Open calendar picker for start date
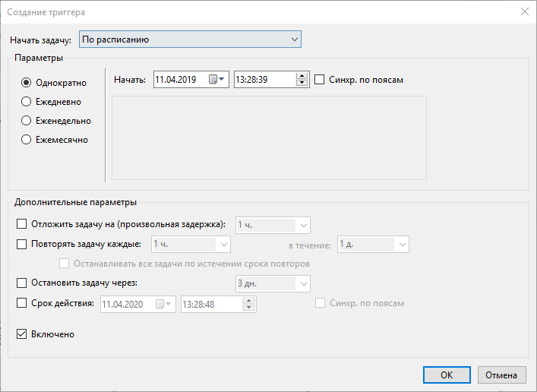This screenshot has height=392, width=537. (218, 79)
